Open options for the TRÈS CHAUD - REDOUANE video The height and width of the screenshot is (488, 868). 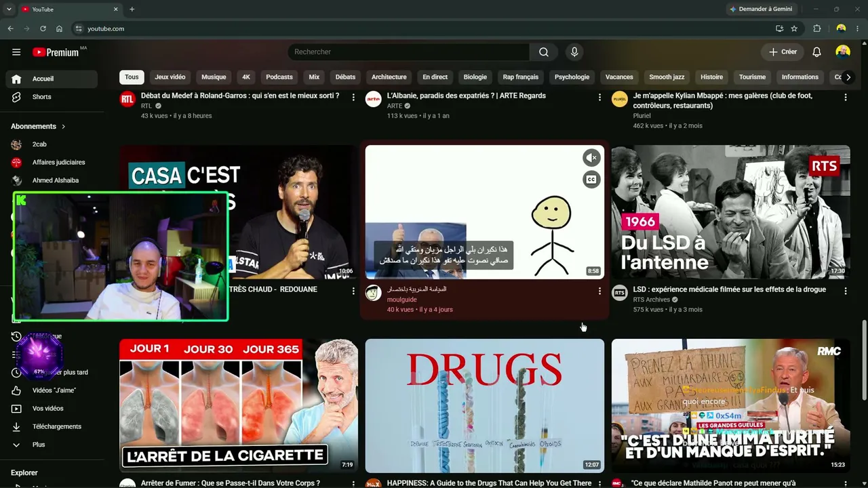pos(353,291)
